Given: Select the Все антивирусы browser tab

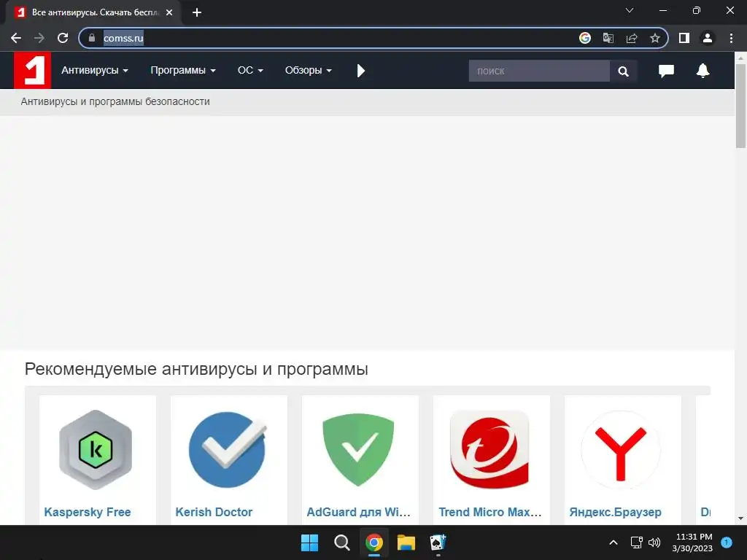Looking at the screenshot, I should point(93,12).
